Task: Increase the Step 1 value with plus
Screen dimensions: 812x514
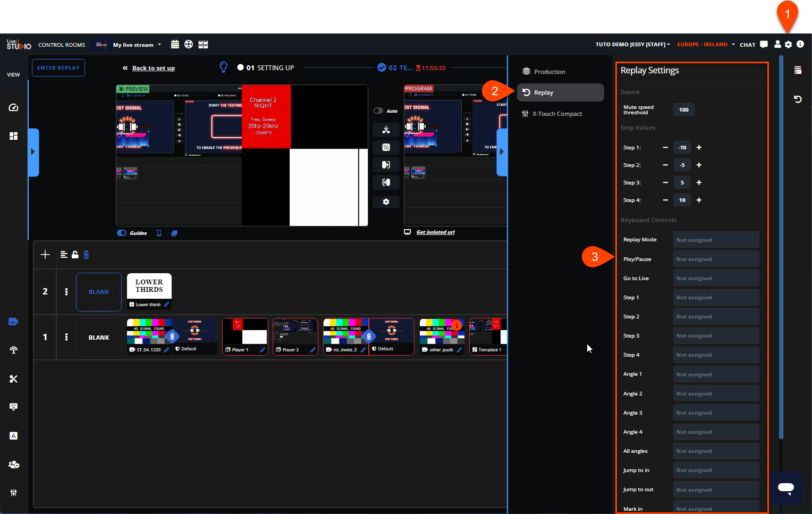Action: point(699,148)
